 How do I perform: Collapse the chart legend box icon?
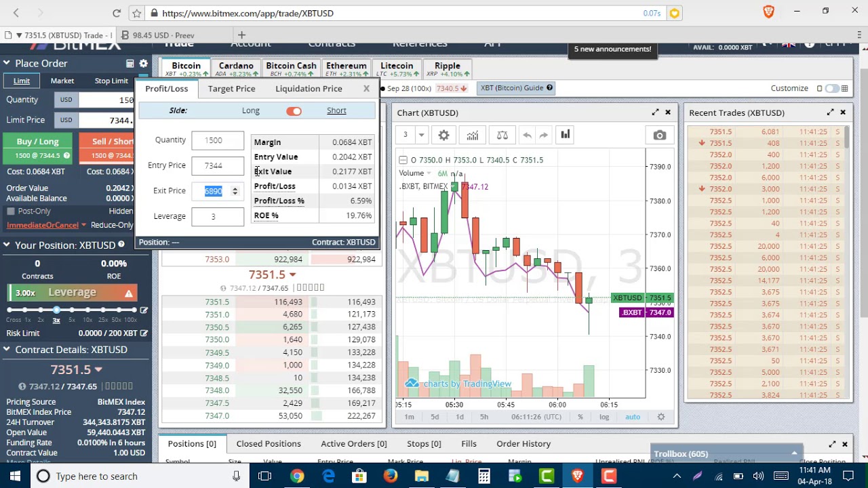(403, 160)
